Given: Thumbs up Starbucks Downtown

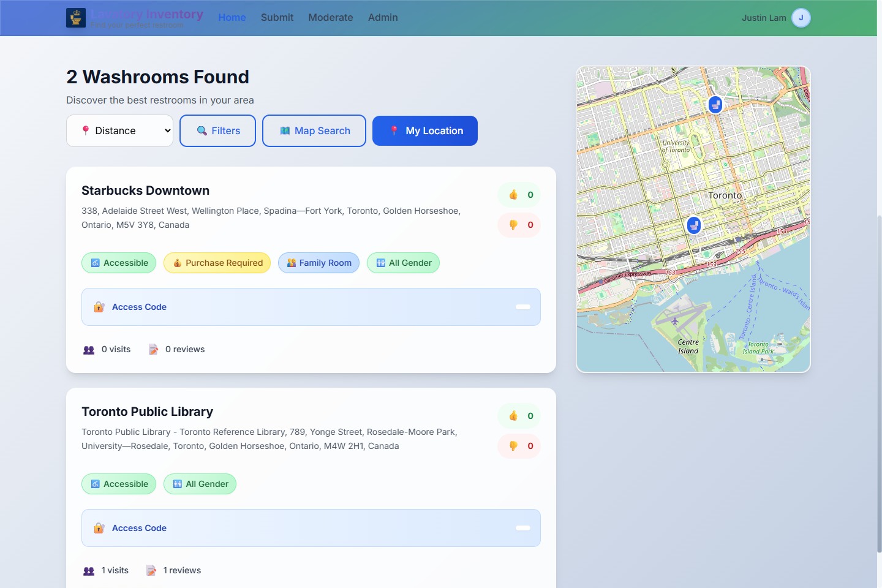Looking at the screenshot, I should tap(519, 195).
